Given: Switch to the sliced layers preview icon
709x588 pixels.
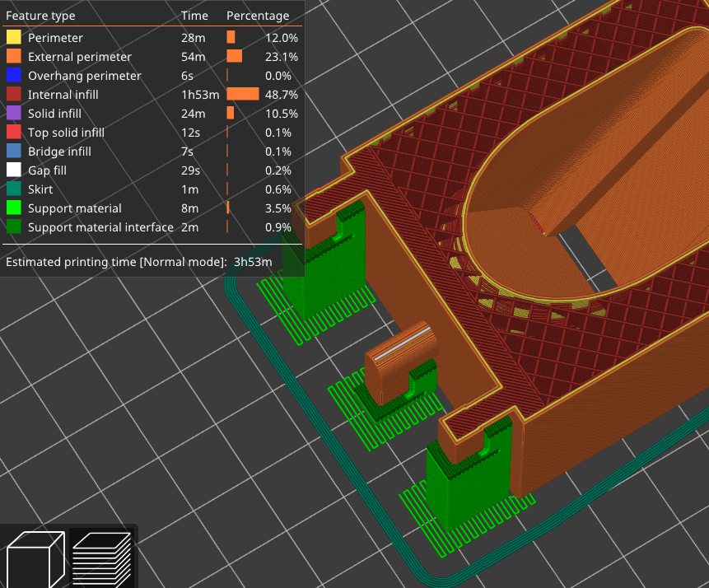Looking at the screenshot, I should 102,560.
